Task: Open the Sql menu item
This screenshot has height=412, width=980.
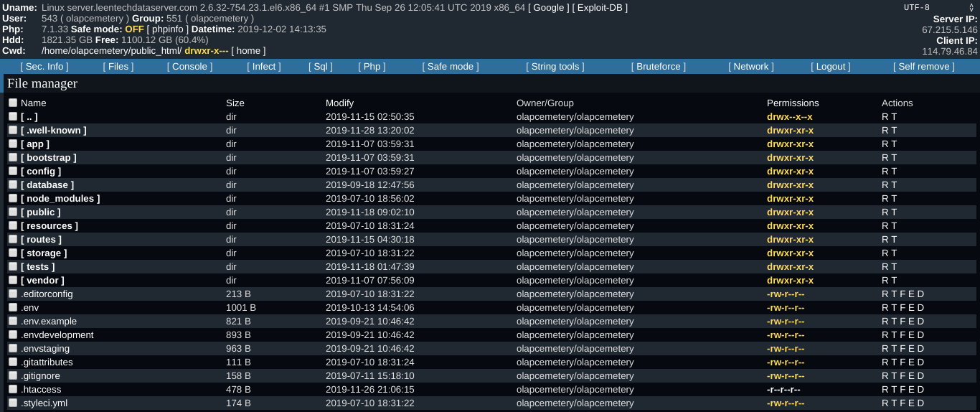Action: pyautogui.click(x=321, y=66)
